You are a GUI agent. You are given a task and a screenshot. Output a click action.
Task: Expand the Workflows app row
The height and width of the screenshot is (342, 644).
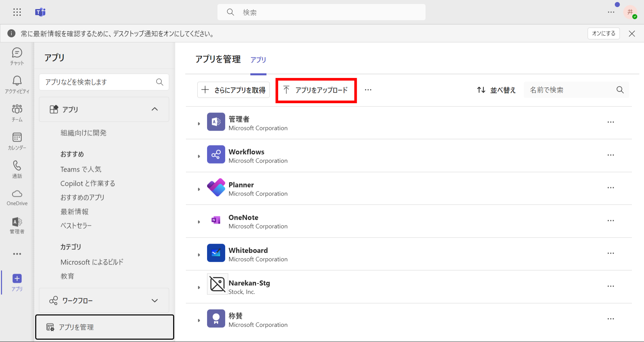coord(199,156)
